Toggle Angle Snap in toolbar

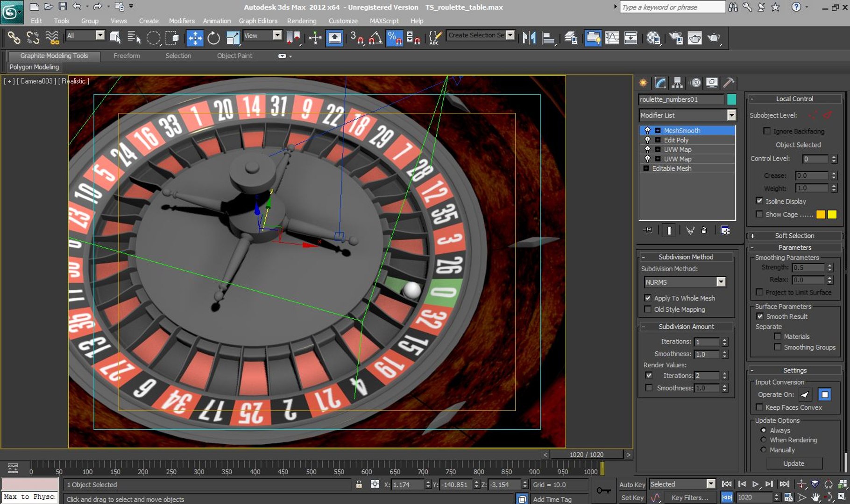[376, 38]
